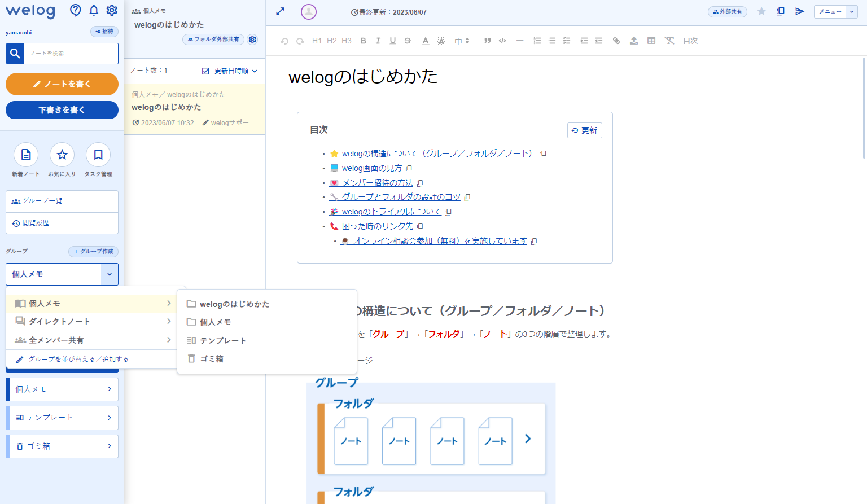867x504 pixels.
Task: Insert a code block
Action: click(x=502, y=41)
